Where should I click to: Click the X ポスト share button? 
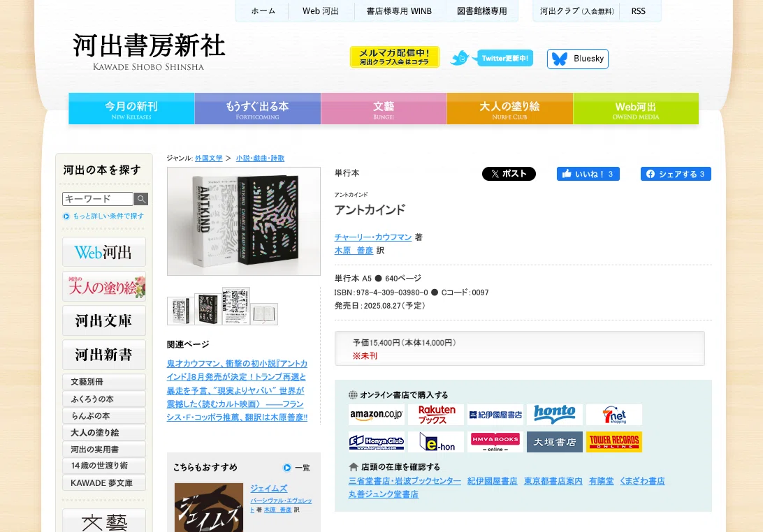pos(509,174)
